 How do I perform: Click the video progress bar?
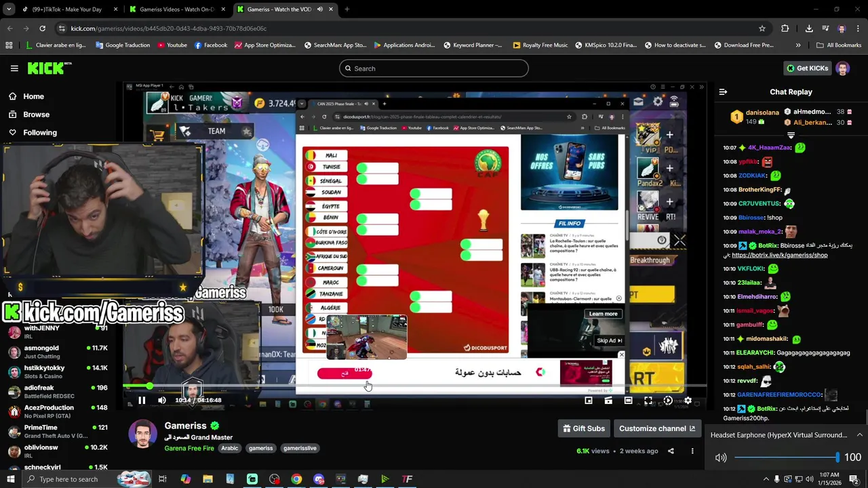point(414,386)
